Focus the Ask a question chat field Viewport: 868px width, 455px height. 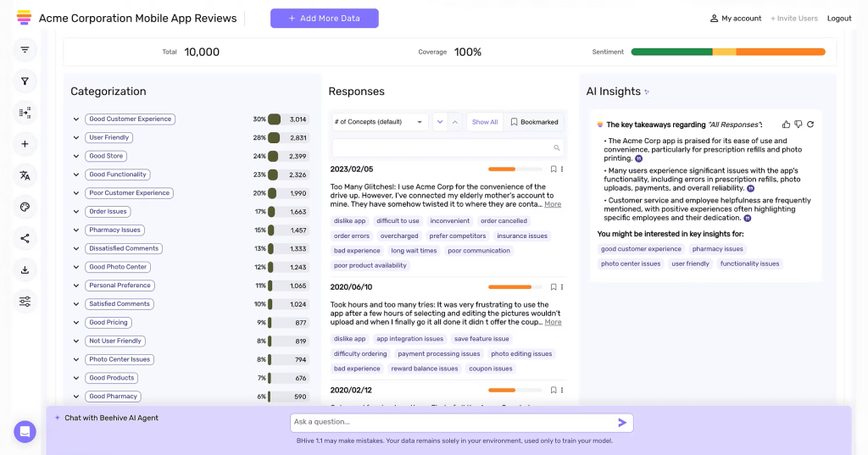[x=462, y=423]
